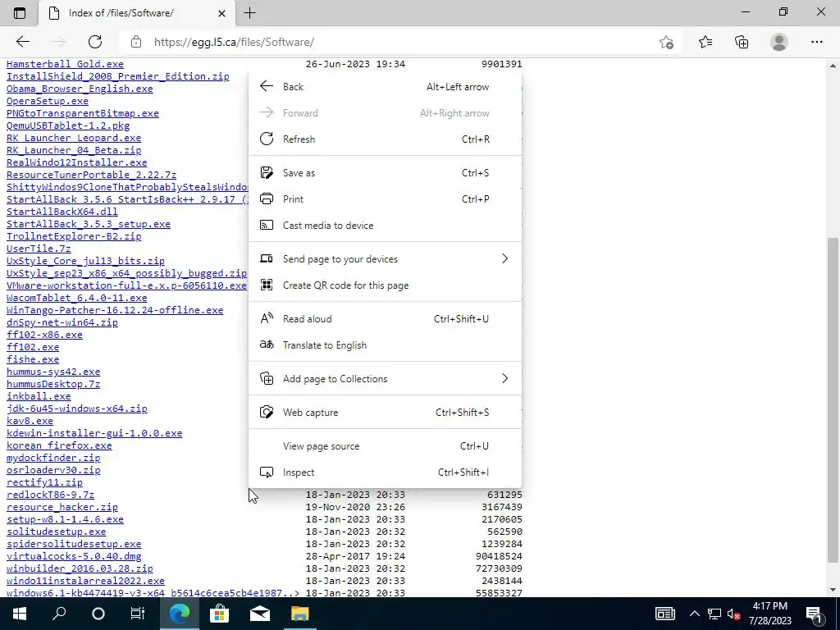Image resolution: width=840 pixels, height=630 pixels.
Task: Choose Inspect from context menu
Action: (x=386, y=472)
